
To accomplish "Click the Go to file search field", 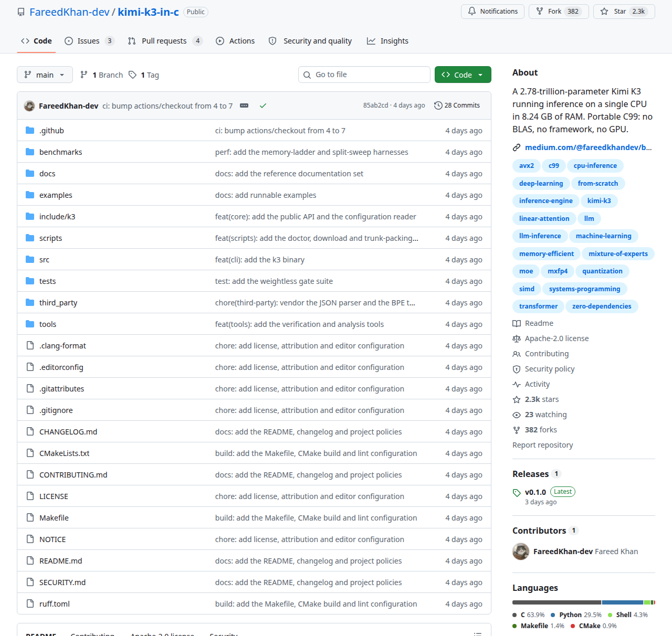I will point(364,75).
